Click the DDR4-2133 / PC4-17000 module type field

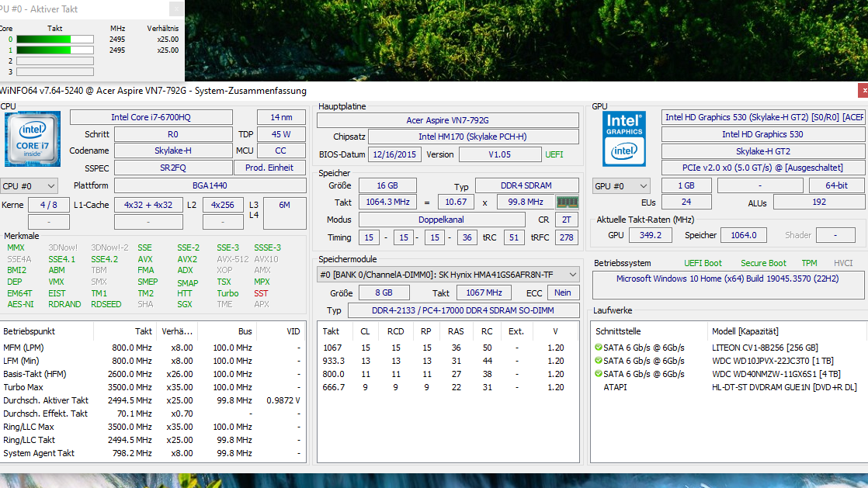(464, 310)
